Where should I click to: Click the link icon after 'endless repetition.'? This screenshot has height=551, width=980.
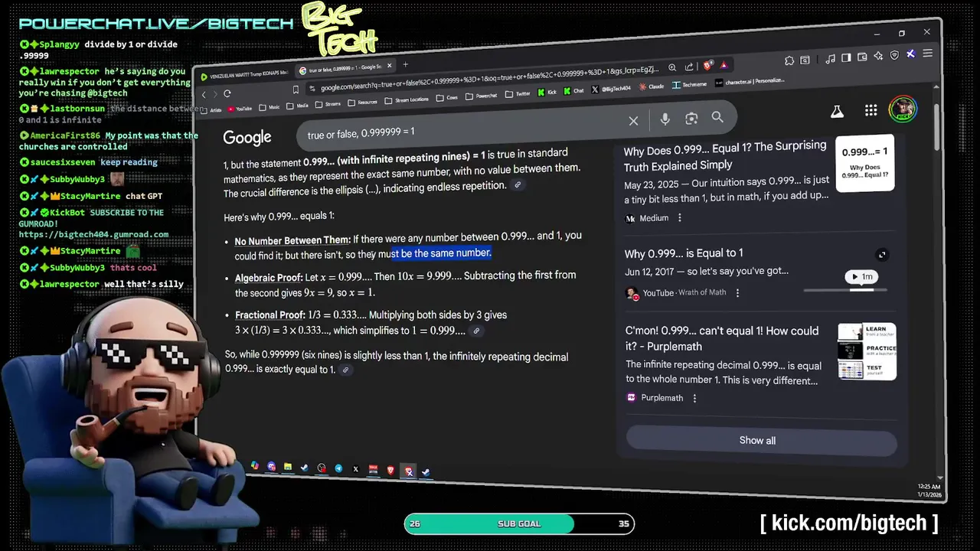tap(518, 185)
